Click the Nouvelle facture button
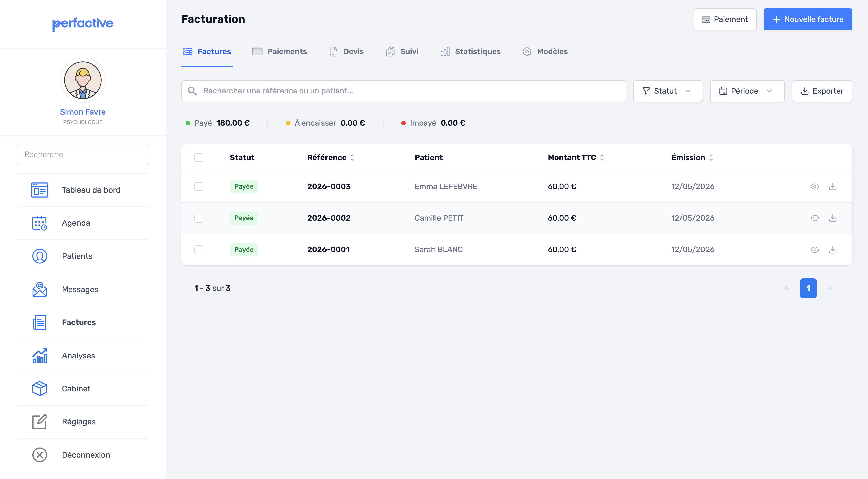868x479 pixels. pos(808,19)
